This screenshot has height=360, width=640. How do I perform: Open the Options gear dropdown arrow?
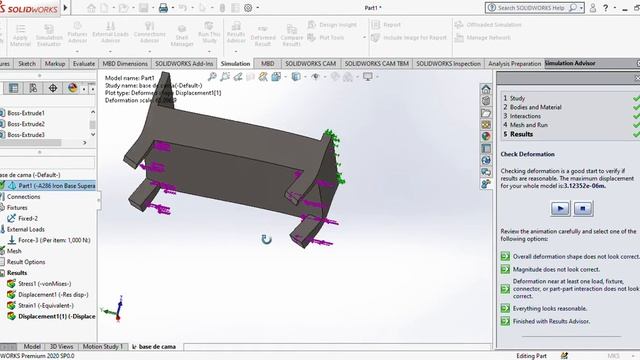click(258, 8)
